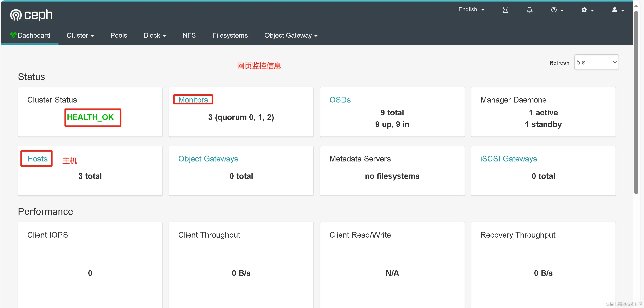This screenshot has height=308, width=644.
Task: Expand the Block menu
Action: pos(154,36)
